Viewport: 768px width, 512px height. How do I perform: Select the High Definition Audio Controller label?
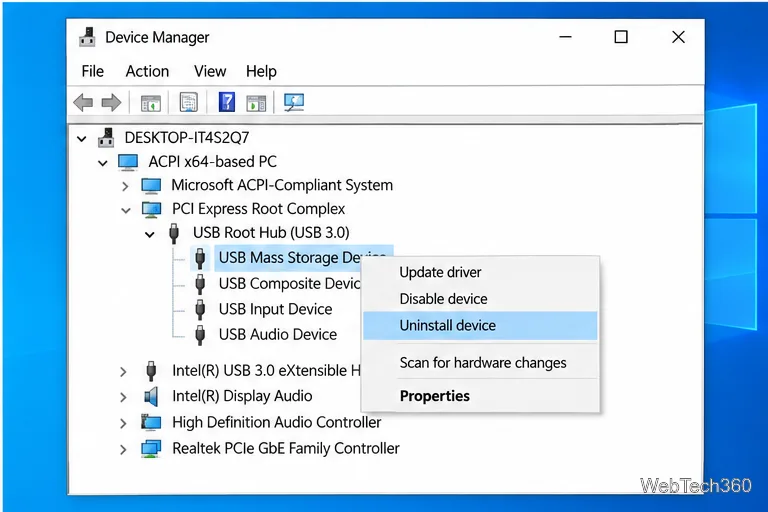(x=277, y=422)
